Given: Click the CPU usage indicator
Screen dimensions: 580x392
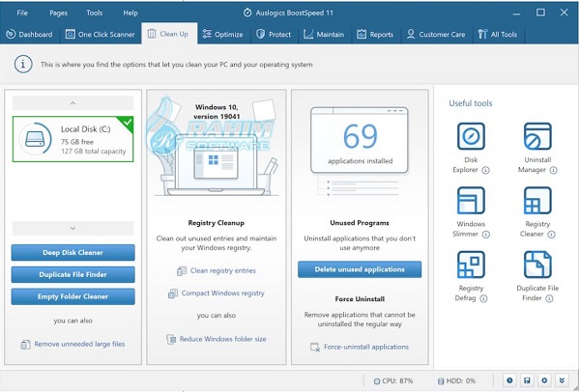Looking at the screenshot, I should [x=393, y=381].
